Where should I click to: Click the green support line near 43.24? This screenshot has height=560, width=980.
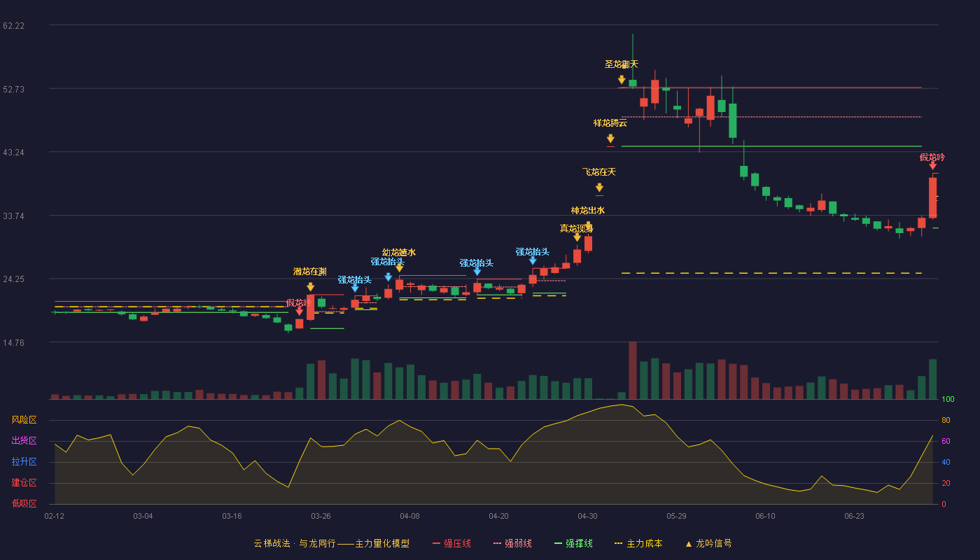[771, 146]
